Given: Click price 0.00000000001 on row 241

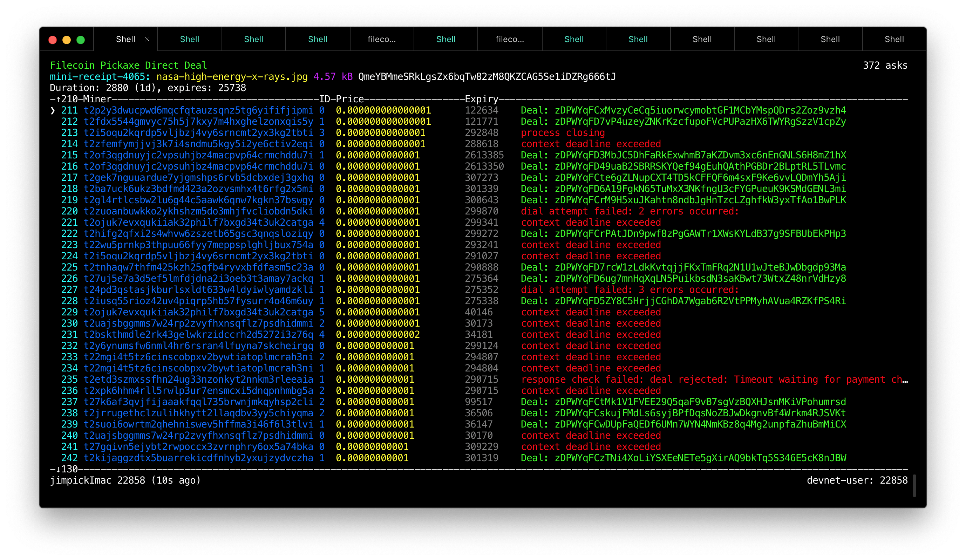Looking at the screenshot, I should 372,446.
